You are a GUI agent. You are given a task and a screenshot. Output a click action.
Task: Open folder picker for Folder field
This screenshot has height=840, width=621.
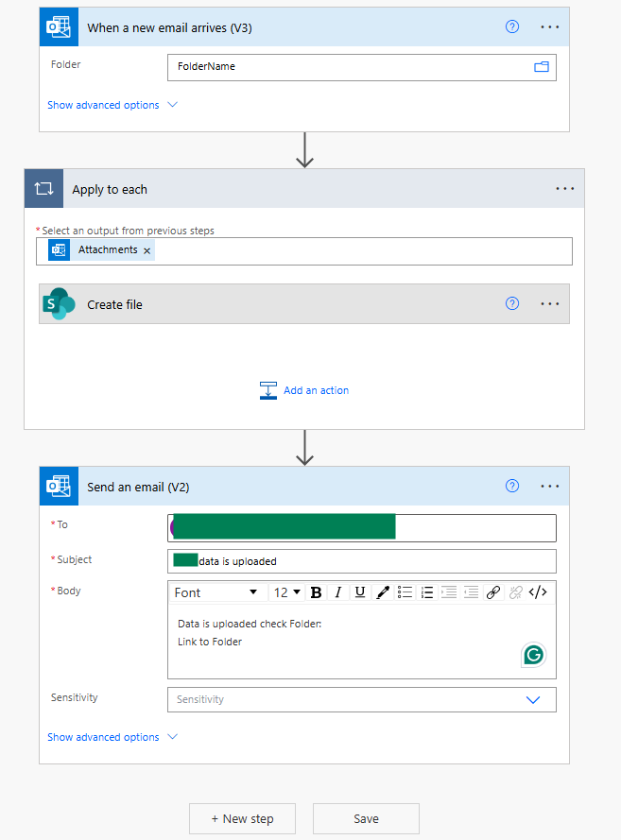542,67
